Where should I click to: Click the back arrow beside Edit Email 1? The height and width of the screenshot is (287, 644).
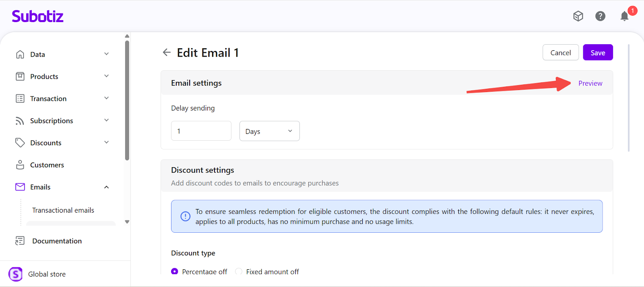[167, 52]
